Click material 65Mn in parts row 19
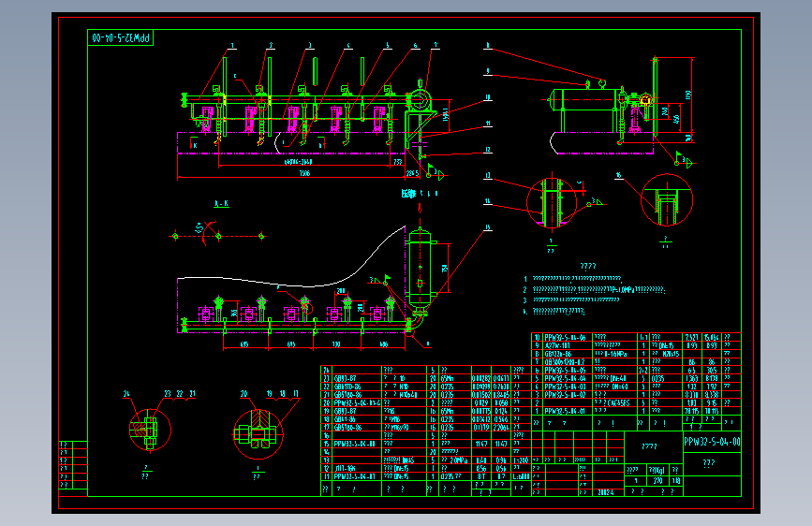Image resolution: width=812 pixels, height=526 pixels. click(447, 411)
